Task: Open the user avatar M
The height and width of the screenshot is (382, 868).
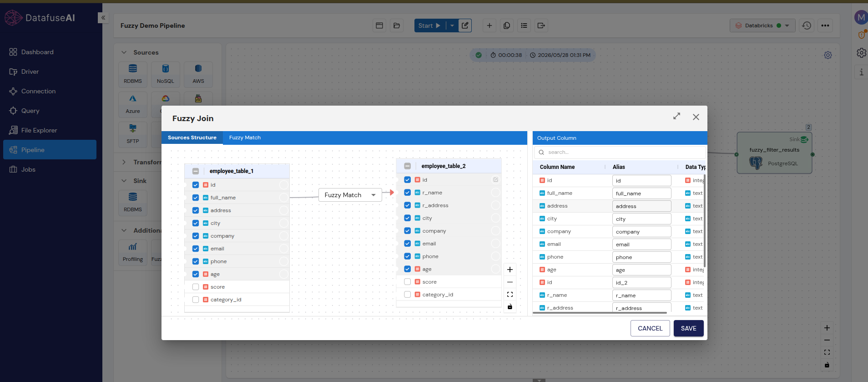Action: click(x=861, y=18)
